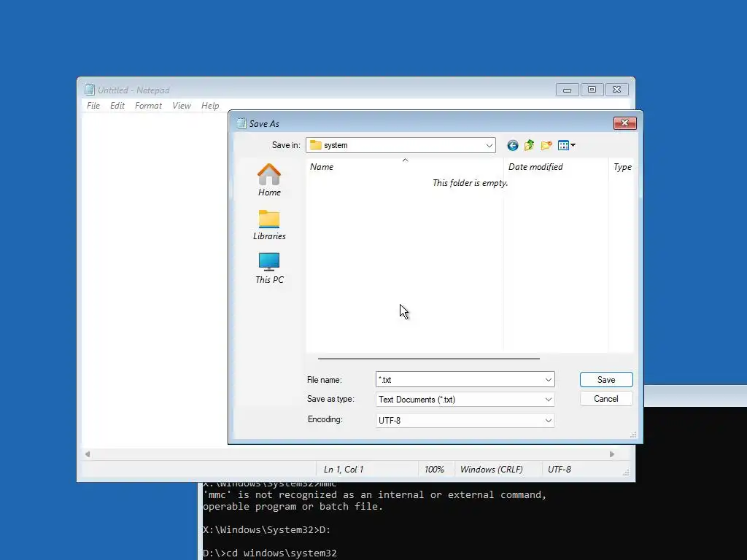Image resolution: width=747 pixels, height=560 pixels.
Task: Close the Notepad window
Action: [x=617, y=90]
